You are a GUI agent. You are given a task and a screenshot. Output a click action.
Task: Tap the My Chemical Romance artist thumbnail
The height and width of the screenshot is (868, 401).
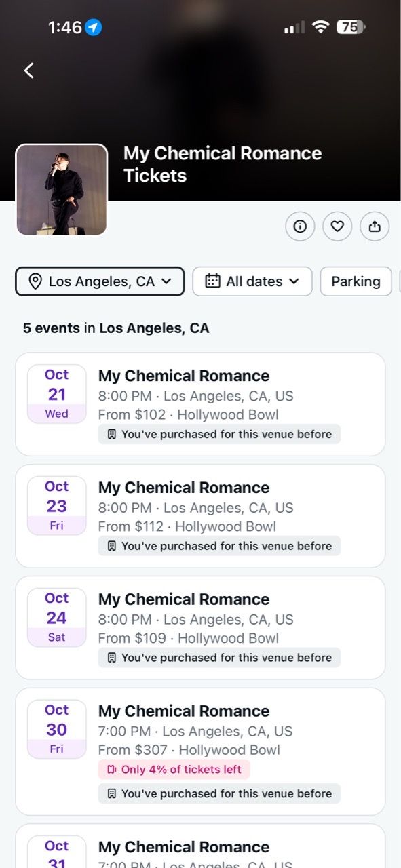62,190
